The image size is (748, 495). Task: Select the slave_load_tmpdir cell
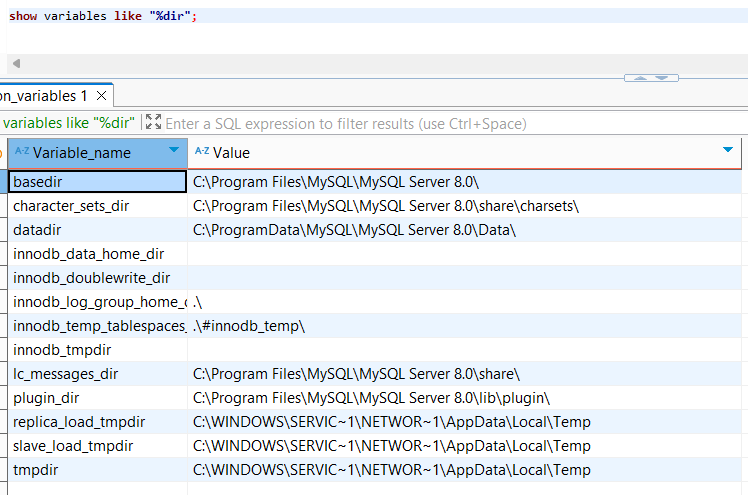point(98,446)
